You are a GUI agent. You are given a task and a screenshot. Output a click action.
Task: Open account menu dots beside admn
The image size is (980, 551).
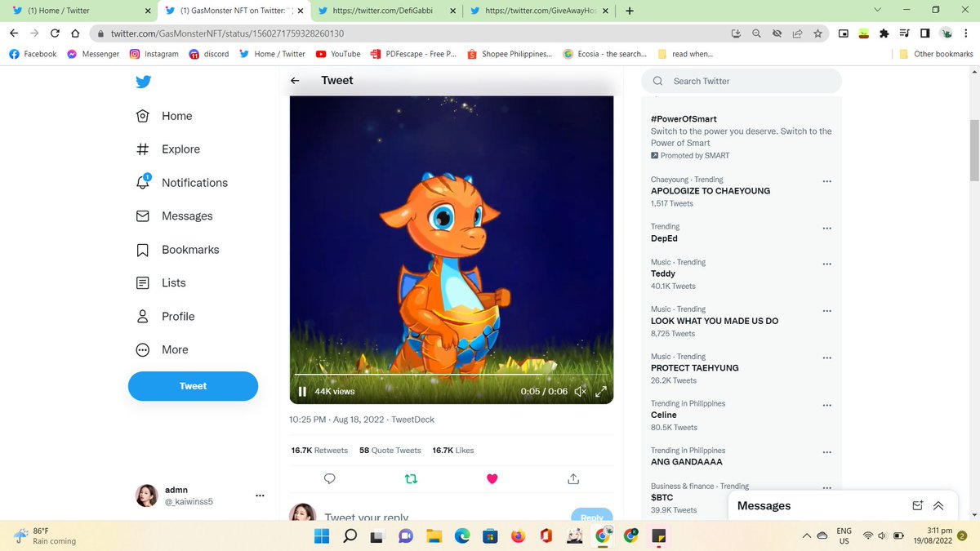(x=260, y=495)
